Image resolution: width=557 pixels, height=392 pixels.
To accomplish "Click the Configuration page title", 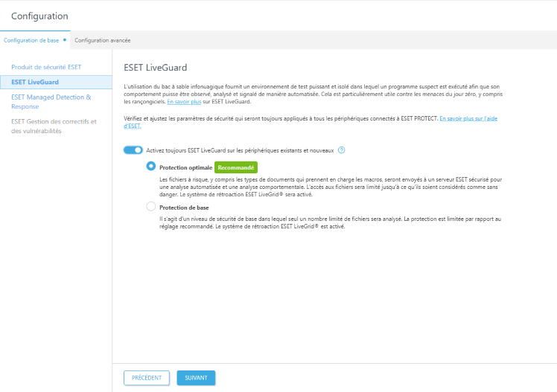I will [39, 16].
